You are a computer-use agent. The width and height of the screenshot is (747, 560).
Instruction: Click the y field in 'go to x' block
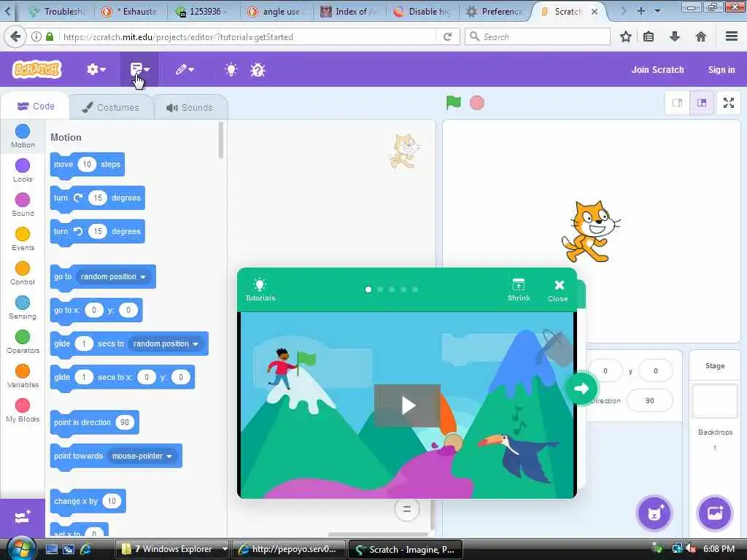[x=128, y=310]
